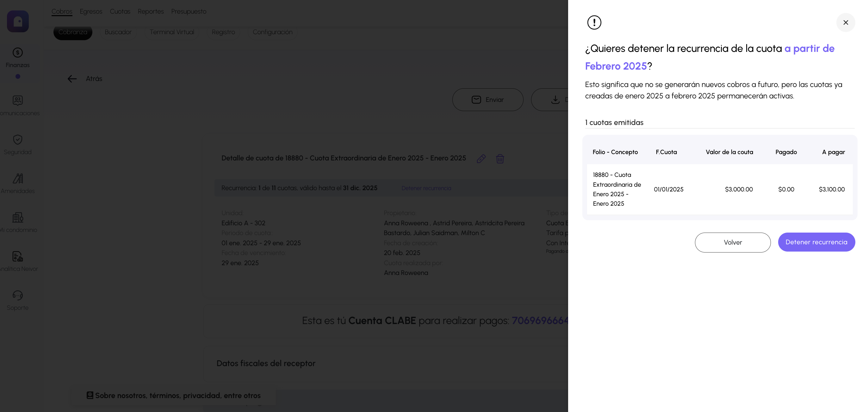Select the Configuración tab
Screen dimensions: 868x412
click(x=272, y=32)
